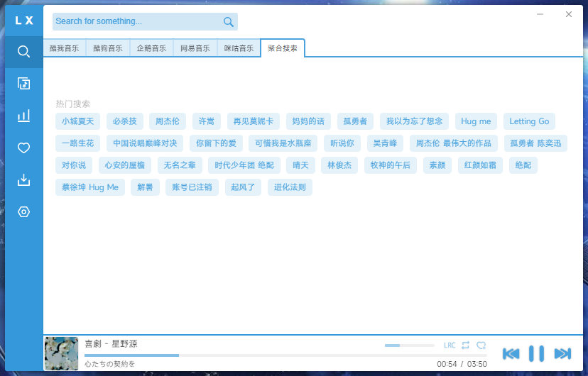
Task: Adjust the volume slider
Action: click(409, 345)
